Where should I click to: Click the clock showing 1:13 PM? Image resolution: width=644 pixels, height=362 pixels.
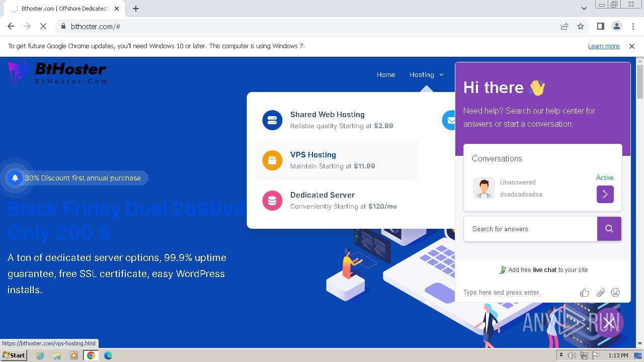[x=618, y=355]
